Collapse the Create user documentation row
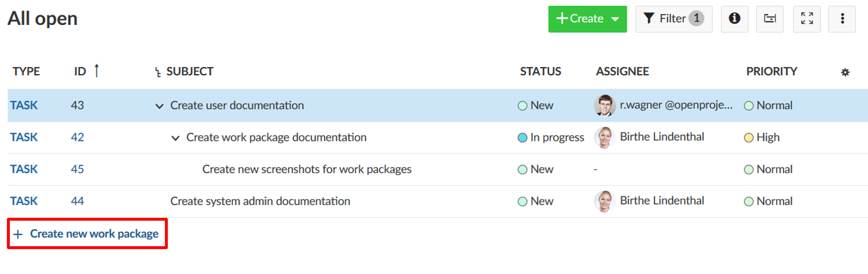The image size is (868, 274). 160,106
